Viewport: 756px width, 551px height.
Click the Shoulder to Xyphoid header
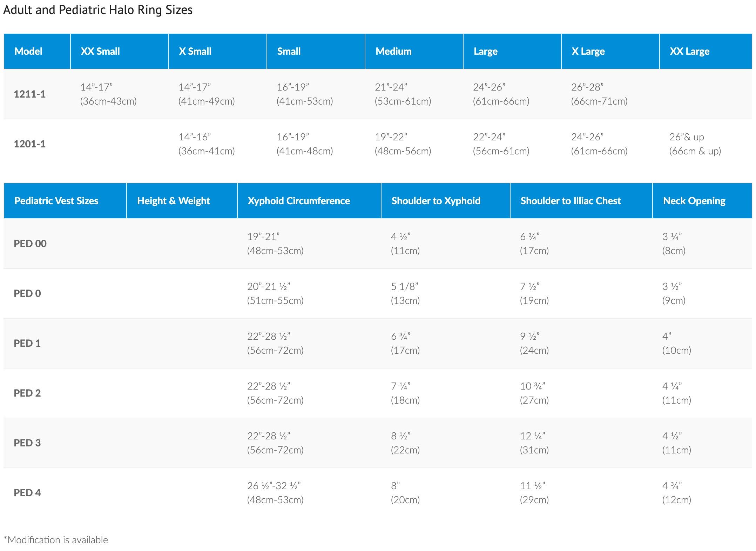(436, 201)
